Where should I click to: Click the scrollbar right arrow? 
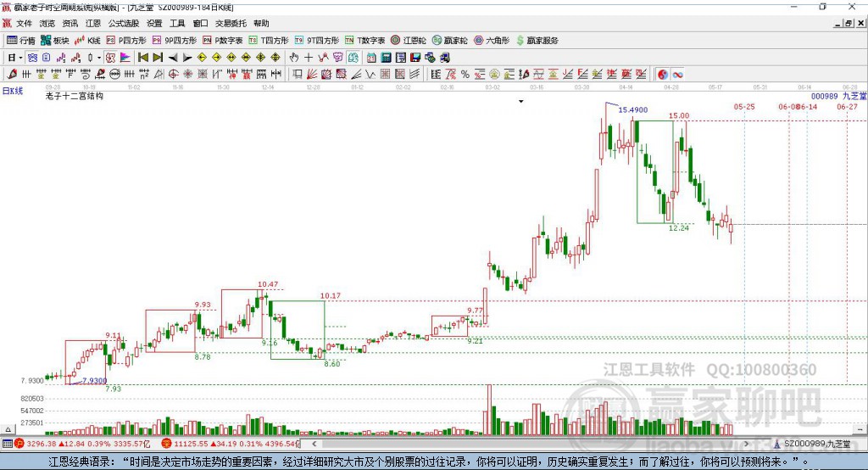click(x=746, y=444)
